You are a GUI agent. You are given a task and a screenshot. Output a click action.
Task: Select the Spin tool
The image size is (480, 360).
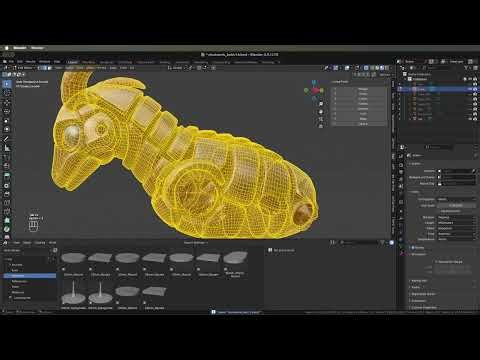[7, 229]
